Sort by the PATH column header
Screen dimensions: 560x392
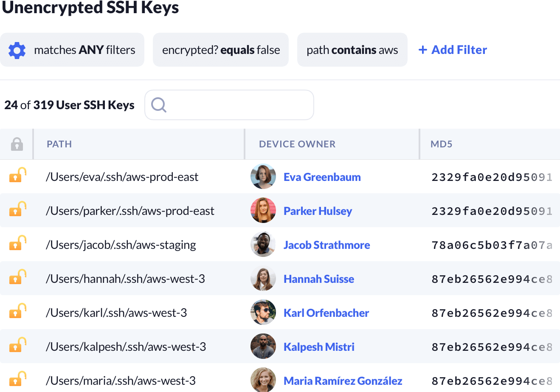(59, 144)
